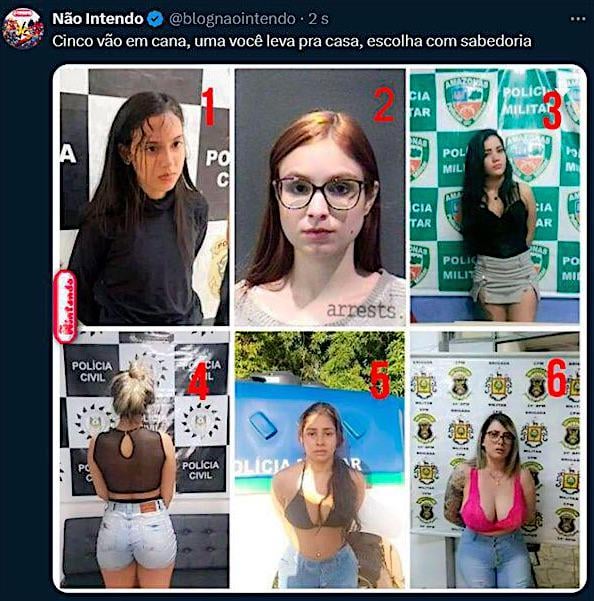Open the photo numbered 6
The height and width of the screenshot is (601, 594).
(495, 460)
